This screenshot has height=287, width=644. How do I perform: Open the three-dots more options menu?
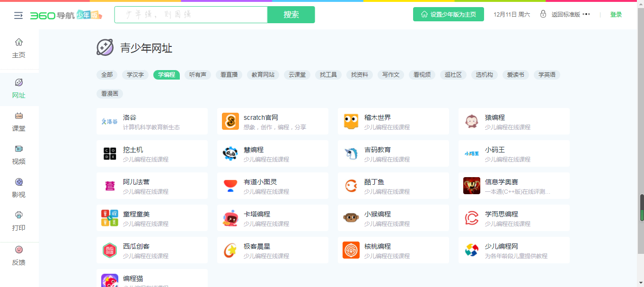(586, 14)
